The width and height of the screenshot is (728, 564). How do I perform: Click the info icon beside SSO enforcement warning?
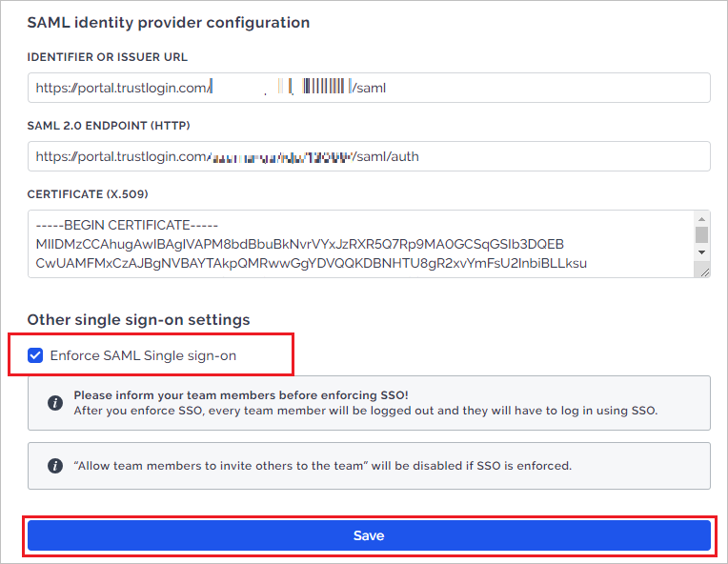tap(55, 402)
